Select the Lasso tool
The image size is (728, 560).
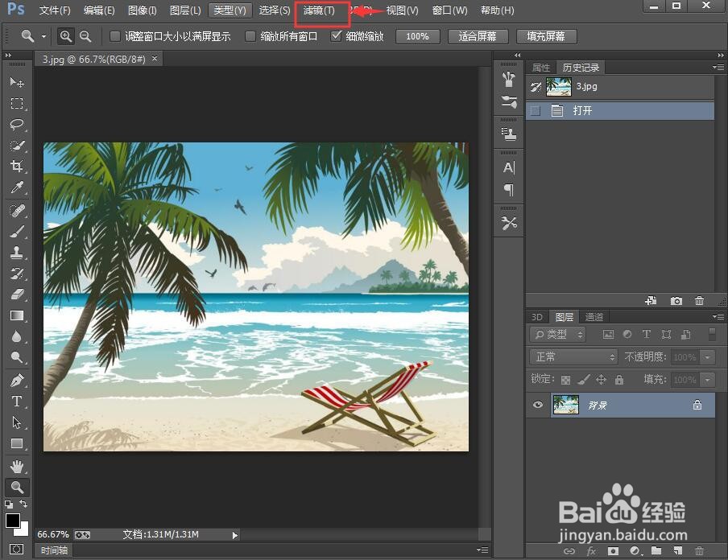pyautogui.click(x=17, y=125)
